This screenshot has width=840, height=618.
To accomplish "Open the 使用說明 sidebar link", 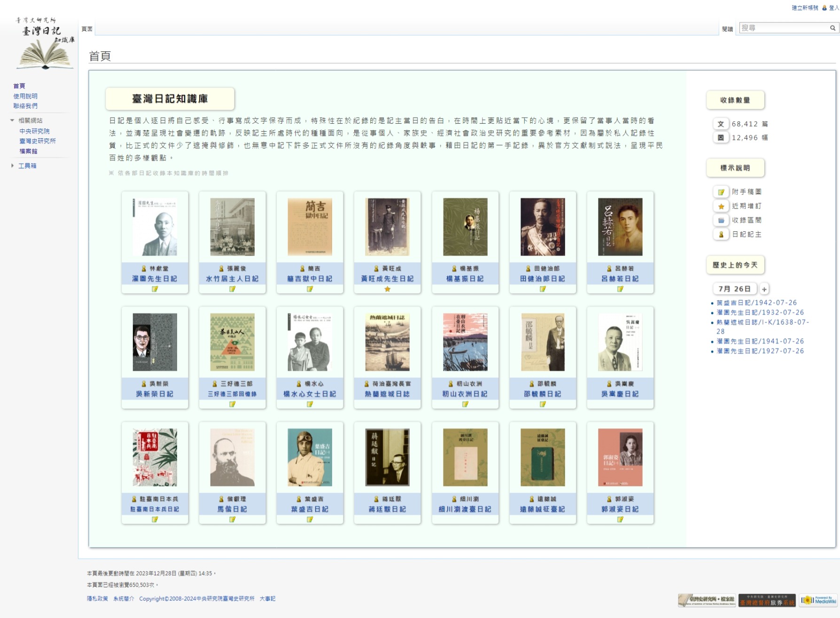I will [x=25, y=96].
